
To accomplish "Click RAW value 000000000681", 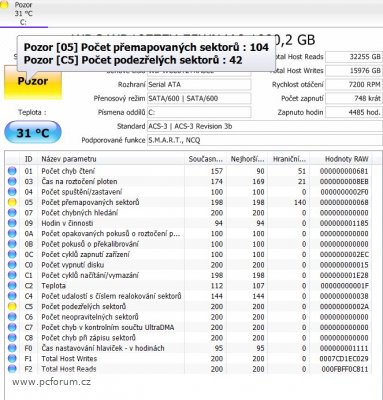I will tap(344, 171).
